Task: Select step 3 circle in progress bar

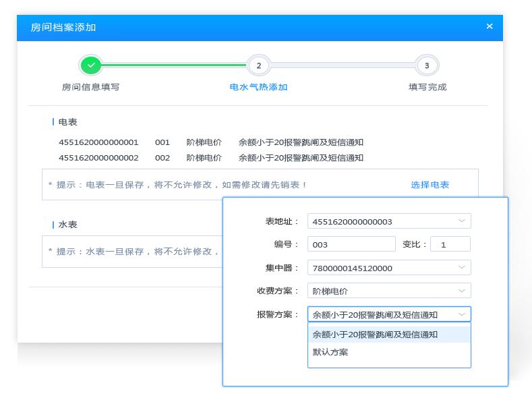Action: [426, 65]
